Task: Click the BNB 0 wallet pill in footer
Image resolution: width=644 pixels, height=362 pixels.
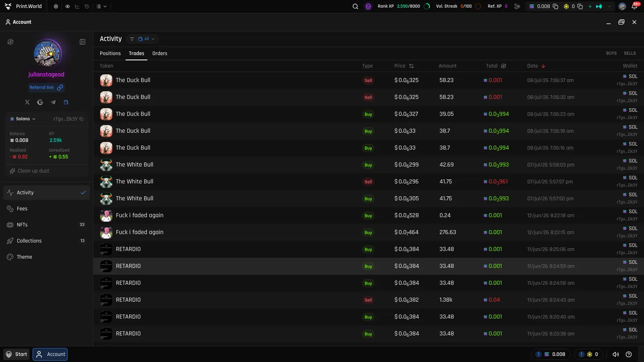Action: 588,354
